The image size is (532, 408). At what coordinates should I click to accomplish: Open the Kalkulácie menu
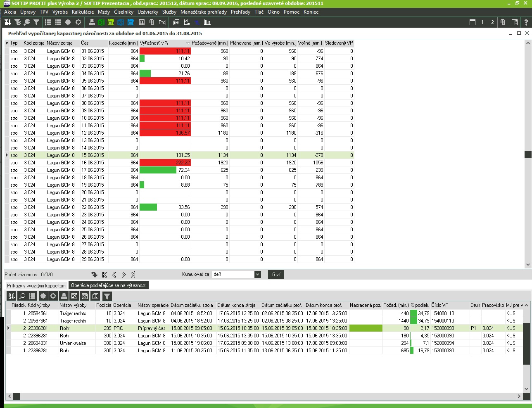pyautogui.click(x=83, y=12)
